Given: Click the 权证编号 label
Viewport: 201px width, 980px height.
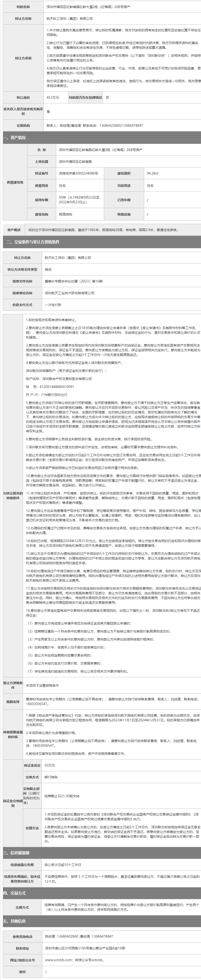Looking at the screenshot, I should coord(42,173).
